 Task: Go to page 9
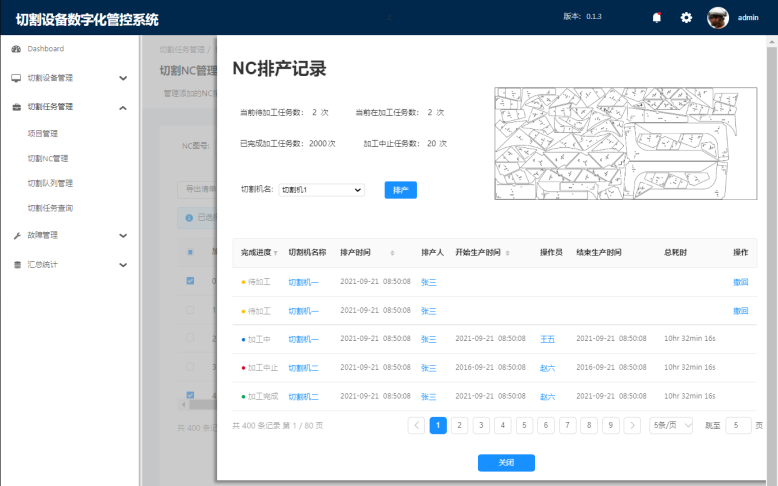click(x=610, y=425)
